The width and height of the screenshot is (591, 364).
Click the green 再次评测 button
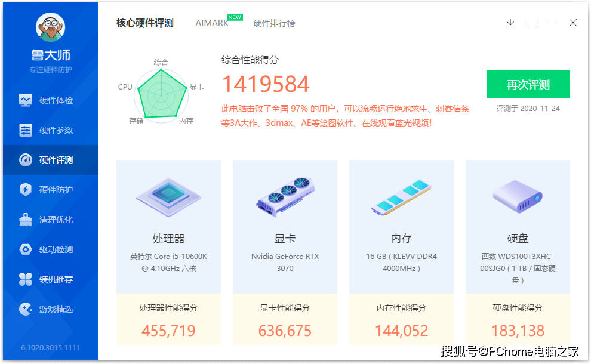click(528, 84)
